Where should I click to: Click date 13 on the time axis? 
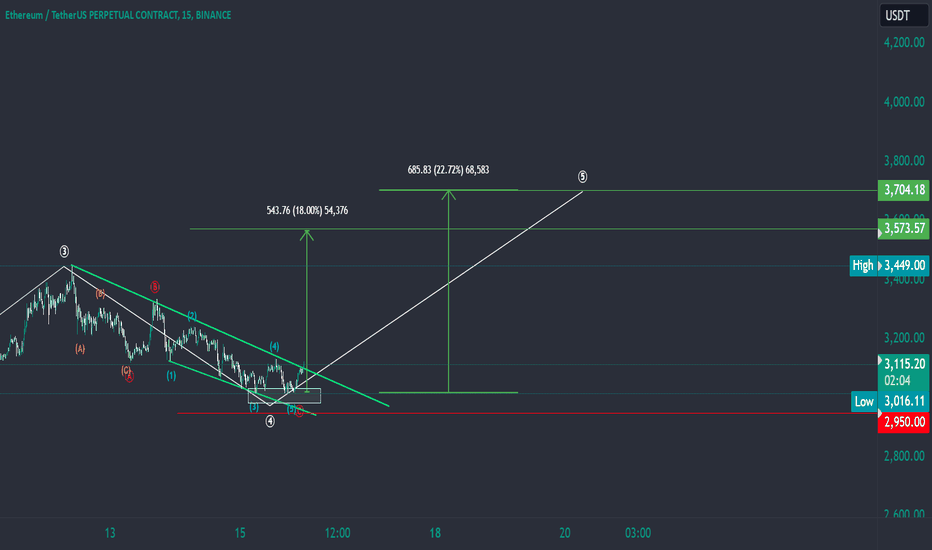tap(110, 533)
